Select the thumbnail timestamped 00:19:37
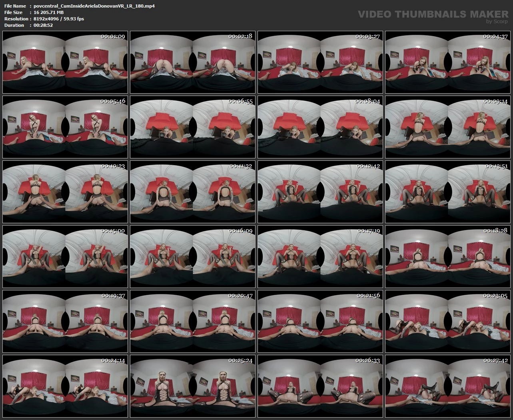This screenshot has height=420, width=513. [65, 322]
